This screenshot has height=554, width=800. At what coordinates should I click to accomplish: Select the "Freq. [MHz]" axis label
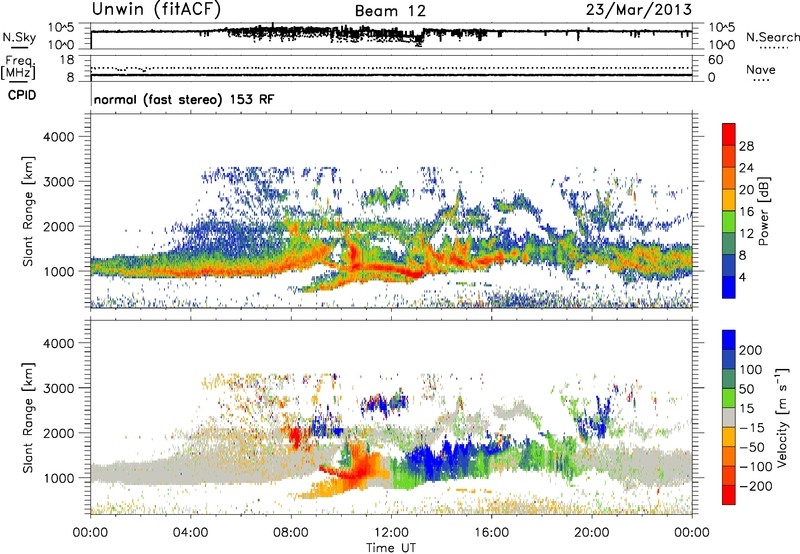pos(18,67)
